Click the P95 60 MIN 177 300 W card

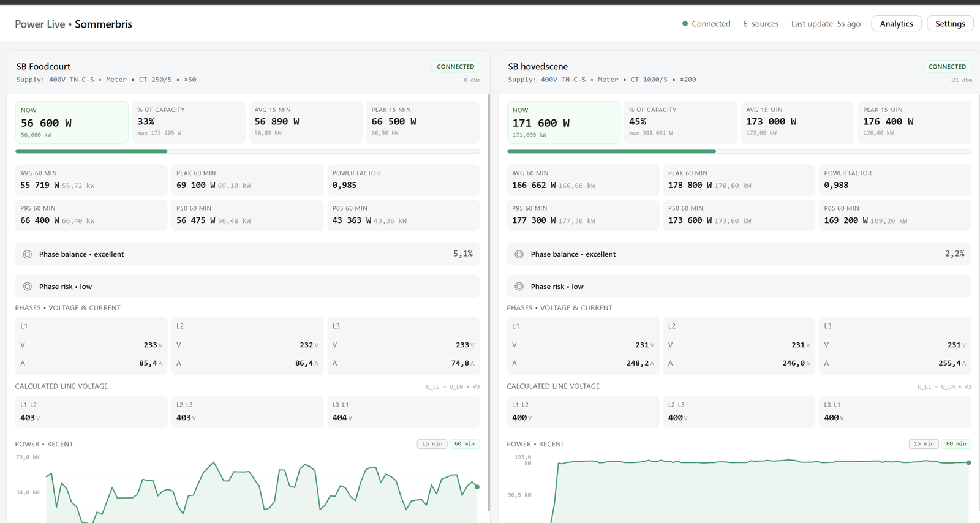583,216
